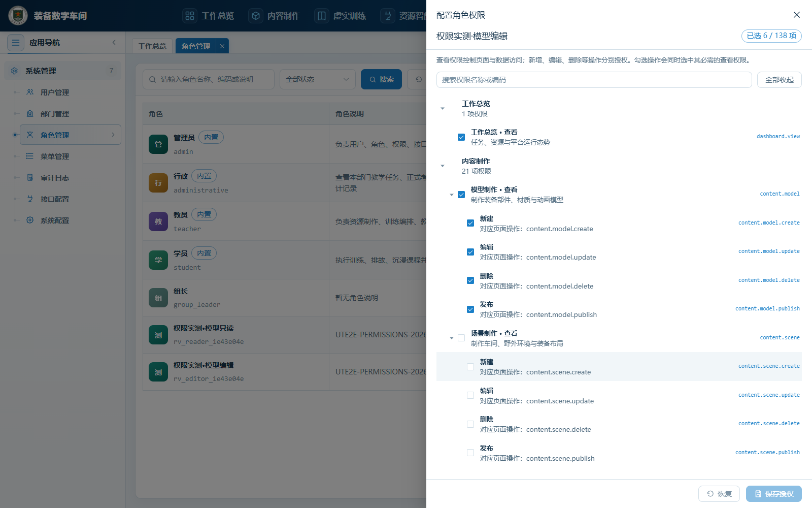The image size is (812, 508).
Task: Uncheck content.model.delete 删除 checkbox
Action: pos(470,280)
